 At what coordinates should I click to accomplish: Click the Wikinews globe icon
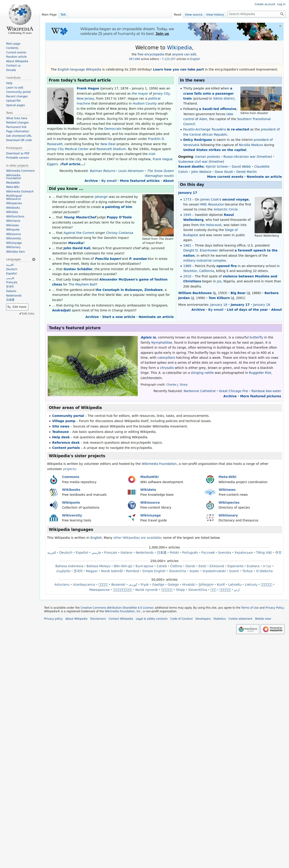point(210,492)
